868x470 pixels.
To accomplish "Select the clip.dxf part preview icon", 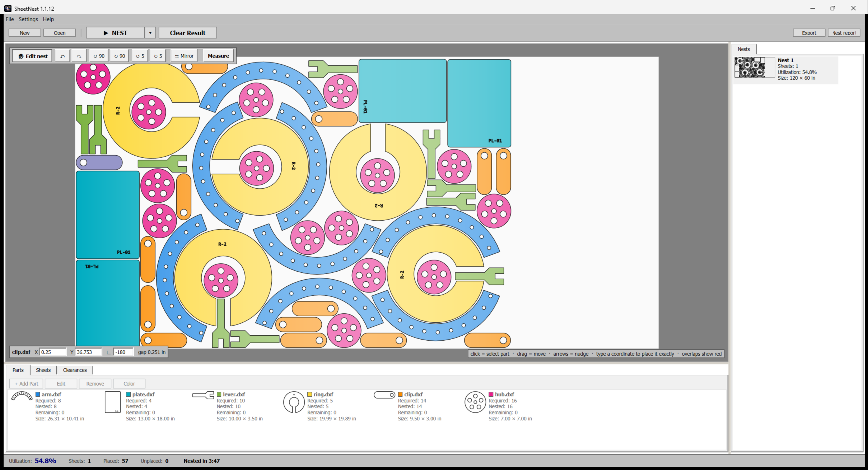I will coord(384,395).
